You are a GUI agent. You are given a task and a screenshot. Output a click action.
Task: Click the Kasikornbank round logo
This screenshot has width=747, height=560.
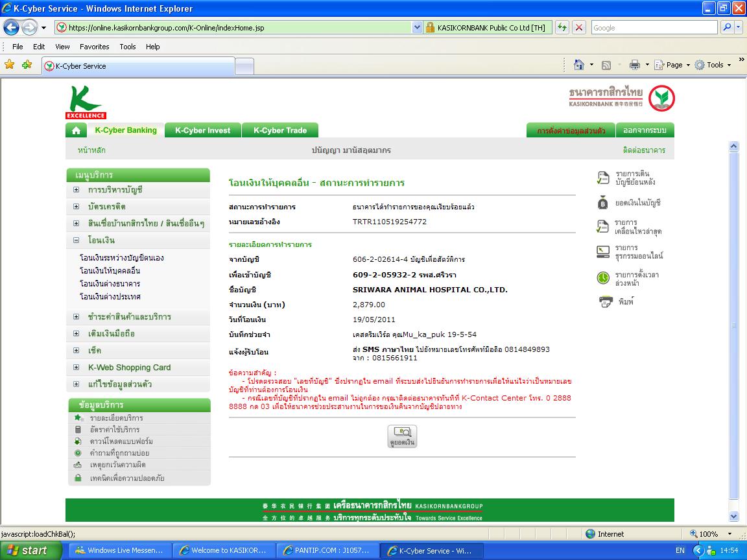tap(661, 98)
